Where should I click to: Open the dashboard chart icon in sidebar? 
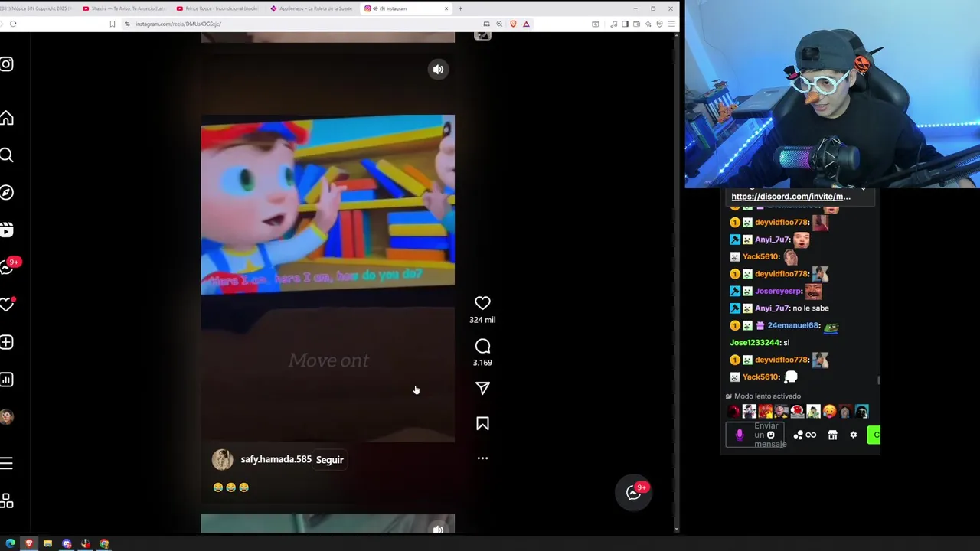[7, 380]
